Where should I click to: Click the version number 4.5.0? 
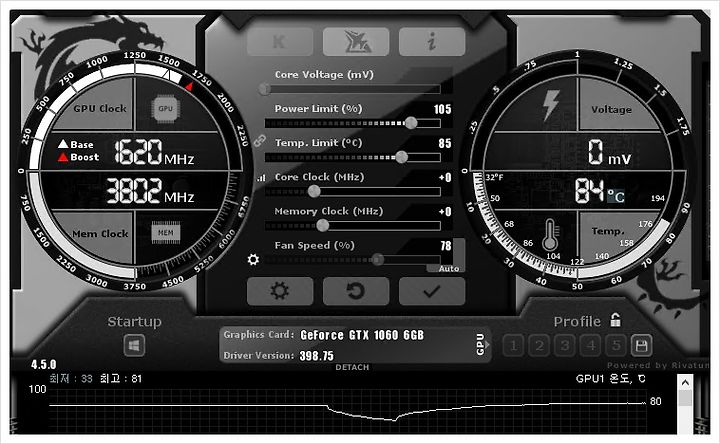pos(44,365)
